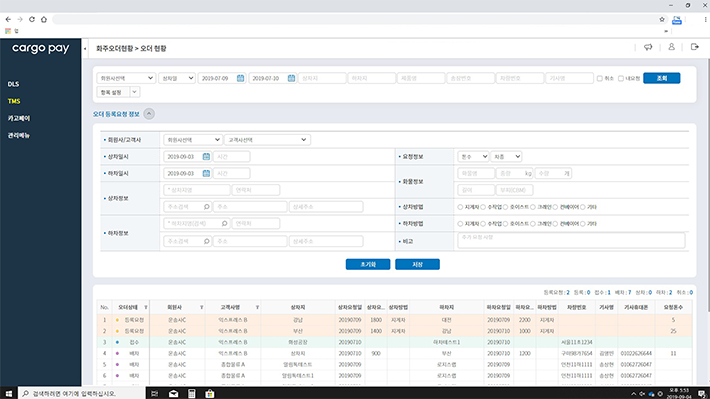Filter the 고객사명 column with its funnel icon
The height and width of the screenshot is (399, 710).
point(257,308)
